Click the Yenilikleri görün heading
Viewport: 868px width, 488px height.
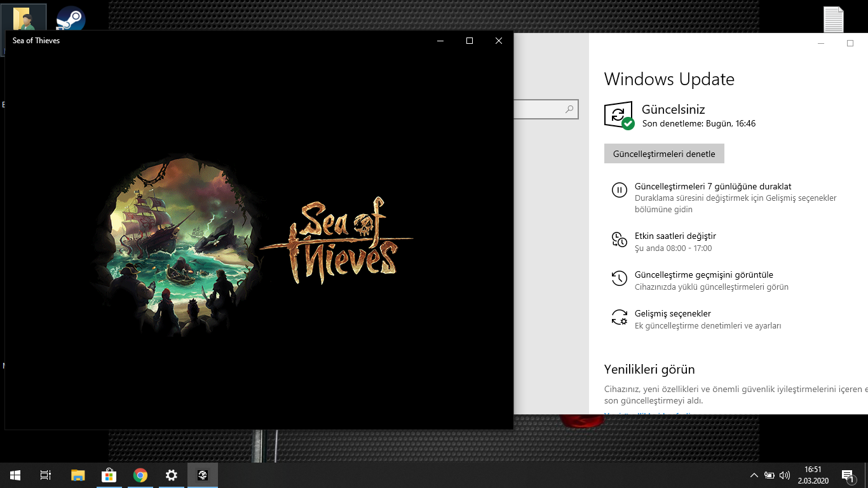(x=649, y=369)
